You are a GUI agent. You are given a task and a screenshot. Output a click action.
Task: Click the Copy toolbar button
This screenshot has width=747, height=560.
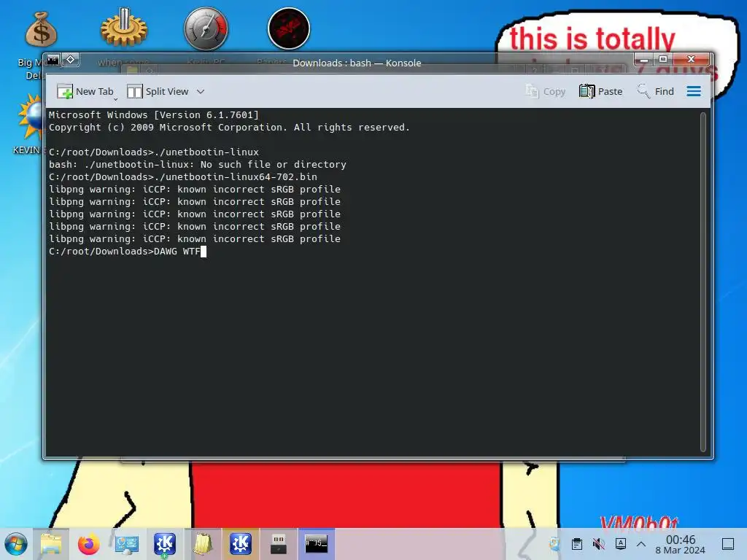pyautogui.click(x=545, y=91)
